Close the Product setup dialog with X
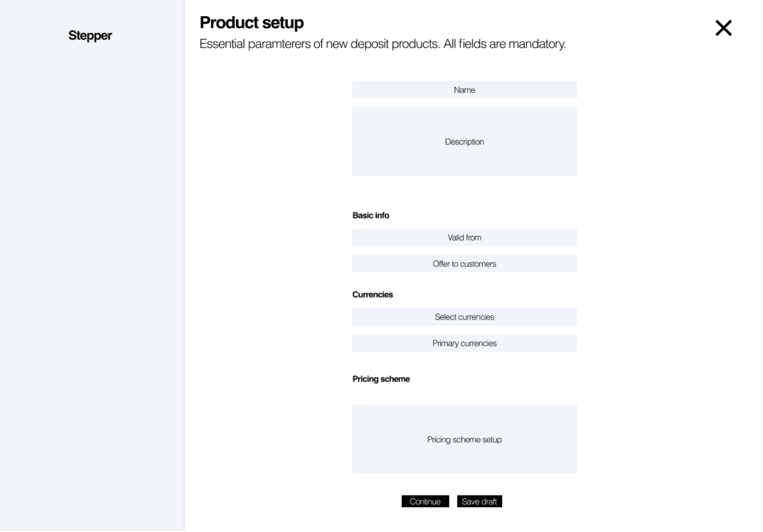763x532 pixels. coord(723,28)
